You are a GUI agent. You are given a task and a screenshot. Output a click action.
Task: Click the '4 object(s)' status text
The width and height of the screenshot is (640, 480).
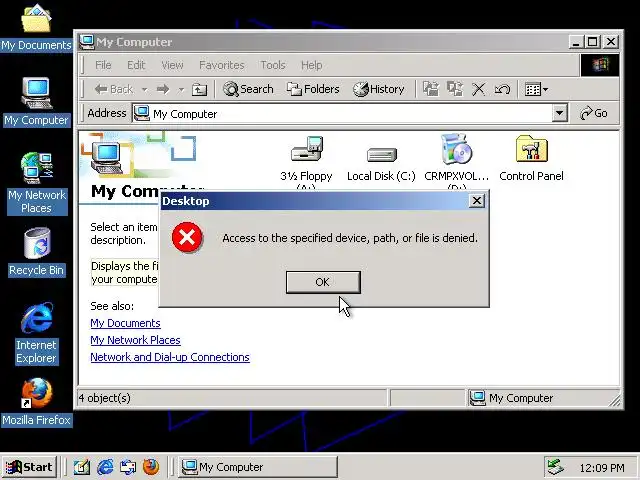click(104, 398)
